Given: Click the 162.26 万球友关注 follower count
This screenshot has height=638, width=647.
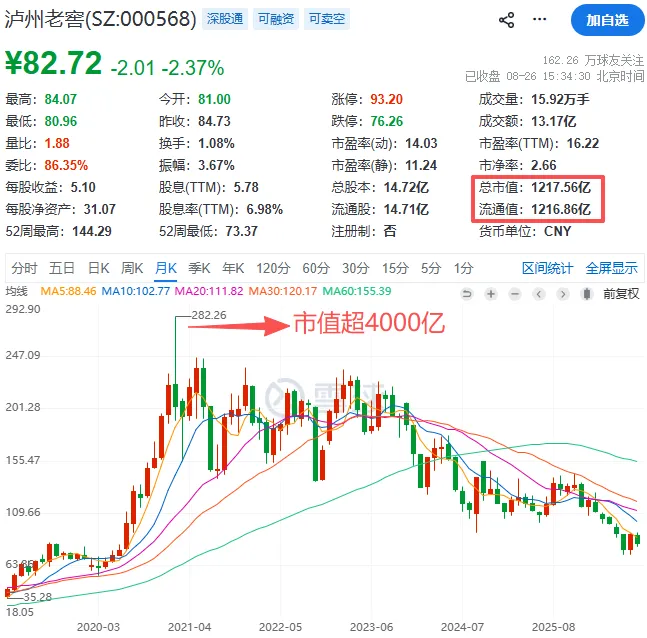Looking at the screenshot, I should (593, 61).
